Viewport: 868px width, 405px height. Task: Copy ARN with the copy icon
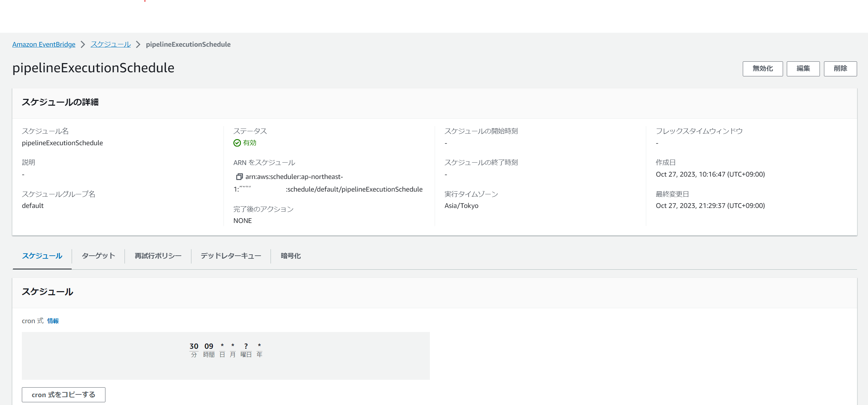coord(239,177)
